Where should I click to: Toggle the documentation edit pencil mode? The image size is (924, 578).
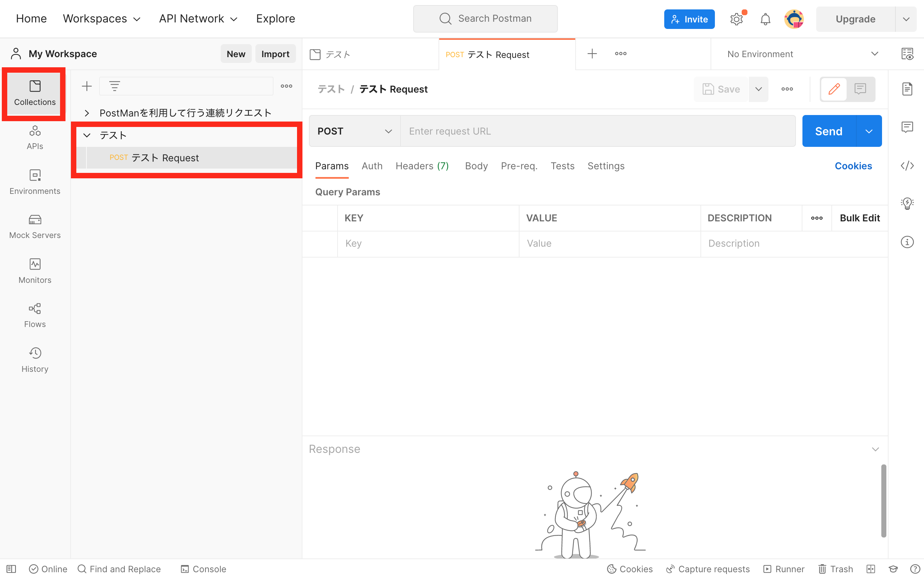click(834, 89)
